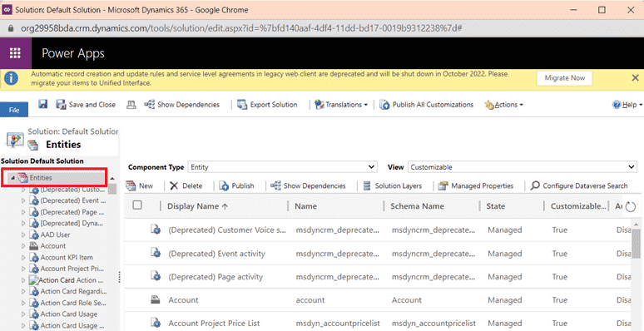Sort by Schema Name column header

pos(417,206)
